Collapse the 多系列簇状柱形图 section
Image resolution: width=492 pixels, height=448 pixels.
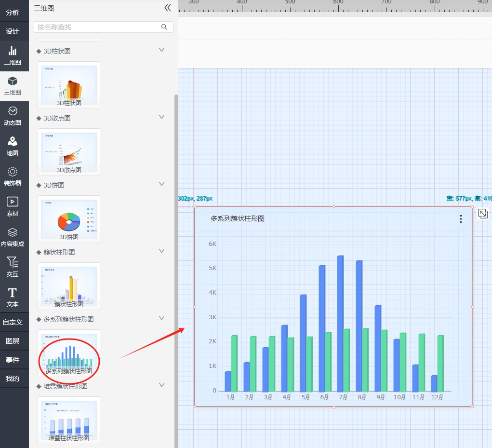(162, 318)
